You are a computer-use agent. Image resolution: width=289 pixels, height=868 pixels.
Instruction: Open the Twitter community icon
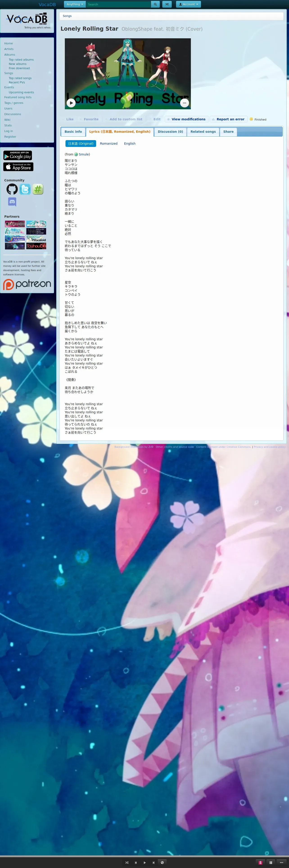pos(25,189)
